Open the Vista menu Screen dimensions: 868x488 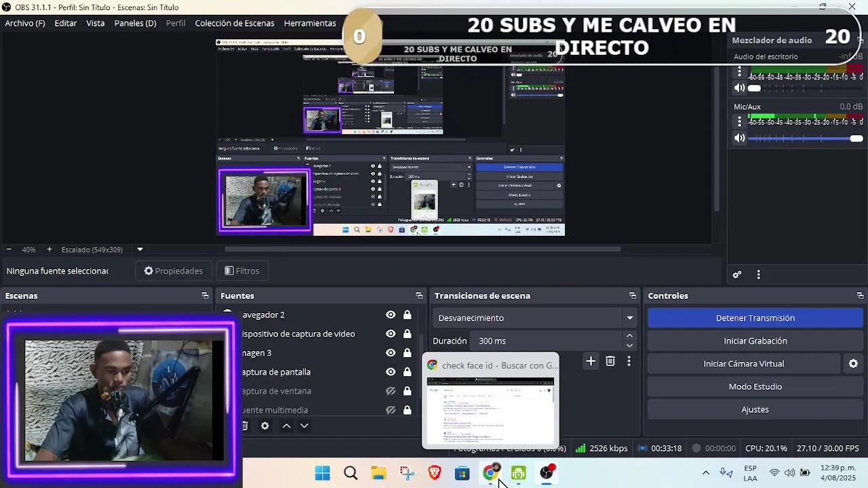tap(96, 23)
